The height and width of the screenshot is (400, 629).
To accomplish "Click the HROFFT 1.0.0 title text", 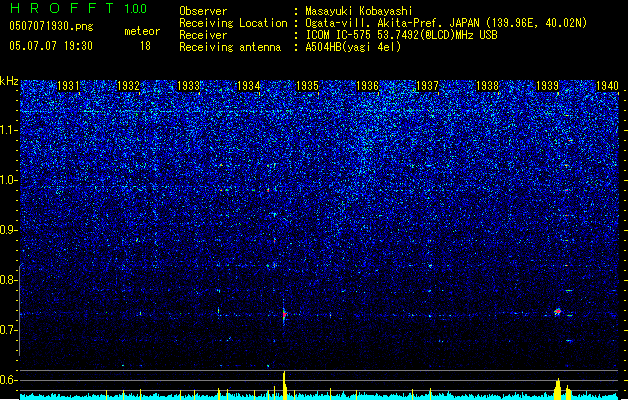I will click(78, 8).
